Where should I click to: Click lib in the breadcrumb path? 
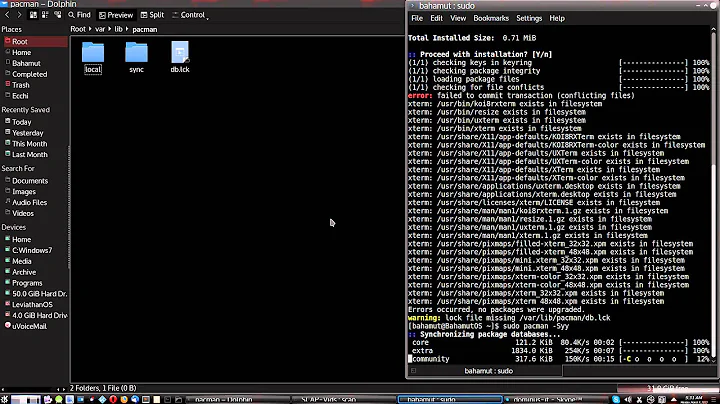click(x=118, y=29)
